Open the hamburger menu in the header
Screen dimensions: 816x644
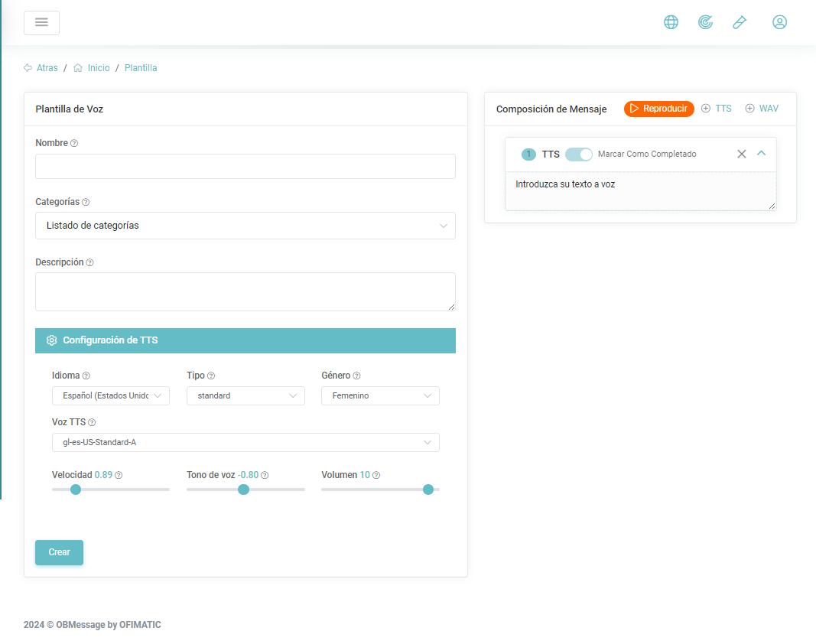click(41, 23)
